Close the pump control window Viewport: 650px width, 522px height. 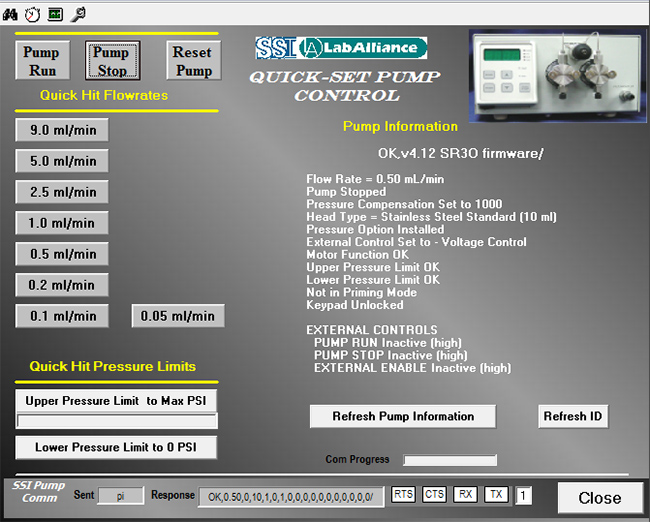600,498
